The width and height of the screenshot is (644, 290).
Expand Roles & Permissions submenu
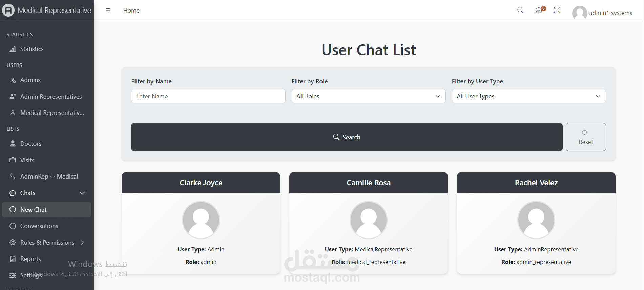tap(82, 243)
